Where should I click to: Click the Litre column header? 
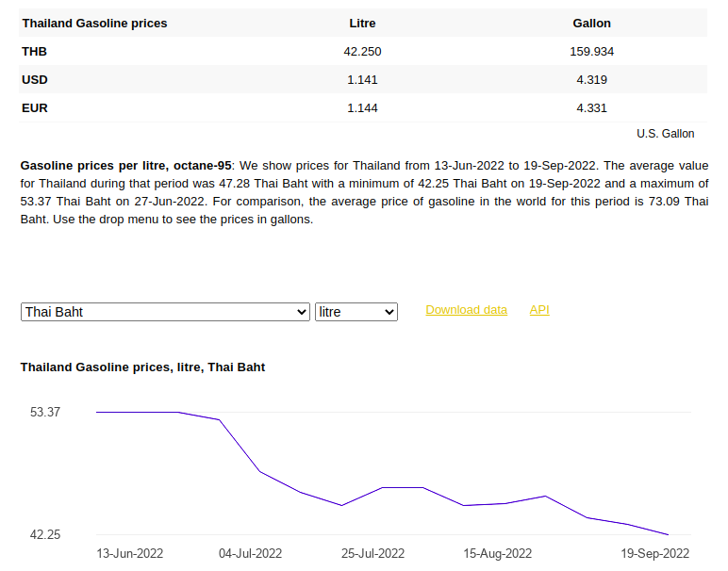click(362, 24)
